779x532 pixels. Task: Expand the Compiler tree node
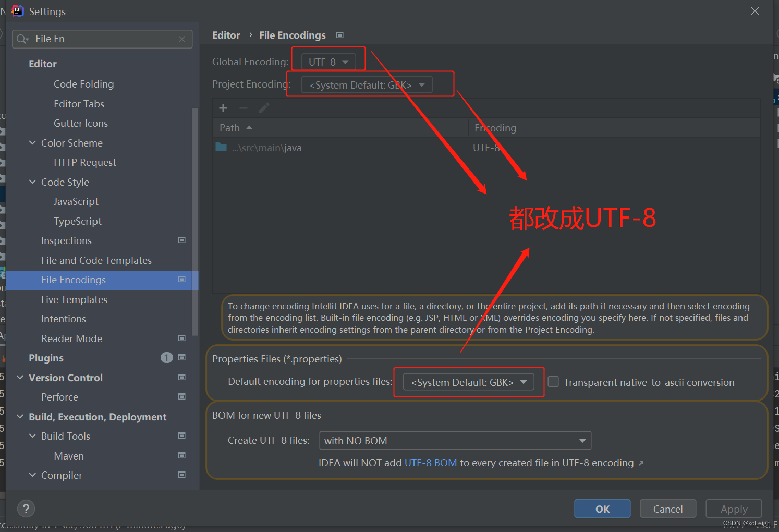coord(32,475)
